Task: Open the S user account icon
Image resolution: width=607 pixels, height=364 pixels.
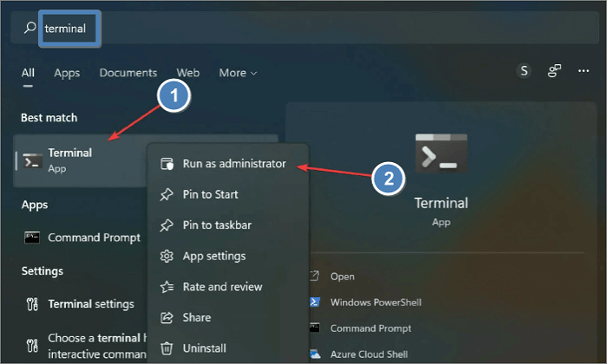Action: pyautogui.click(x=524, y=71)
